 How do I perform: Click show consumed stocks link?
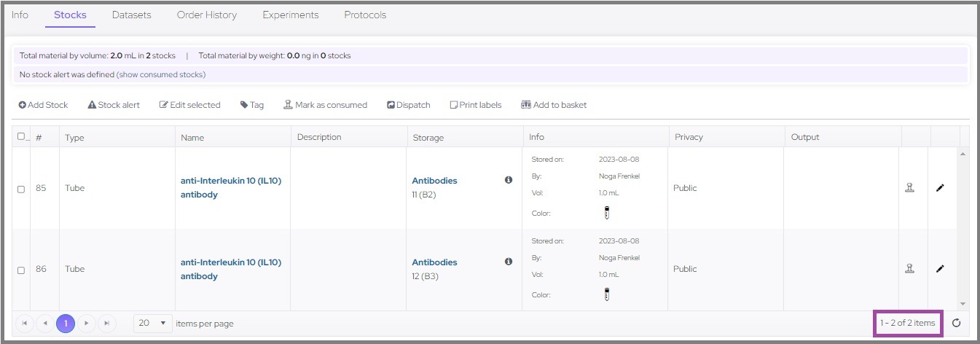pos(161,74)
